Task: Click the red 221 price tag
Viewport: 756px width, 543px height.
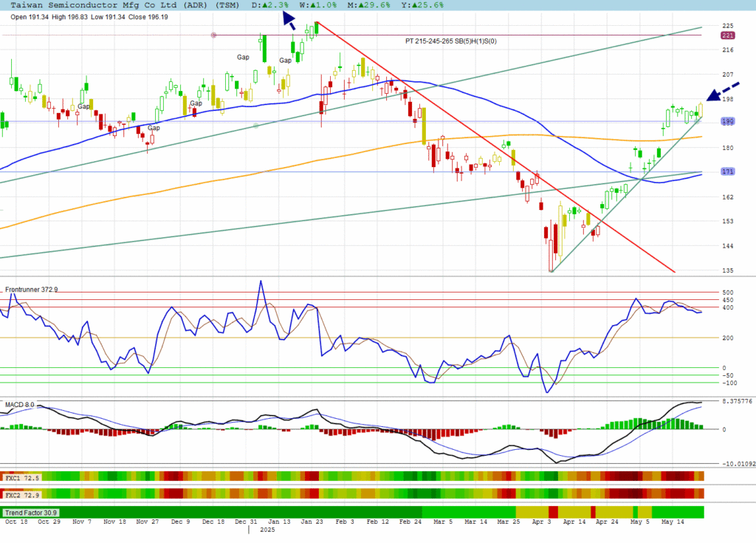Action: pos(727,35)
